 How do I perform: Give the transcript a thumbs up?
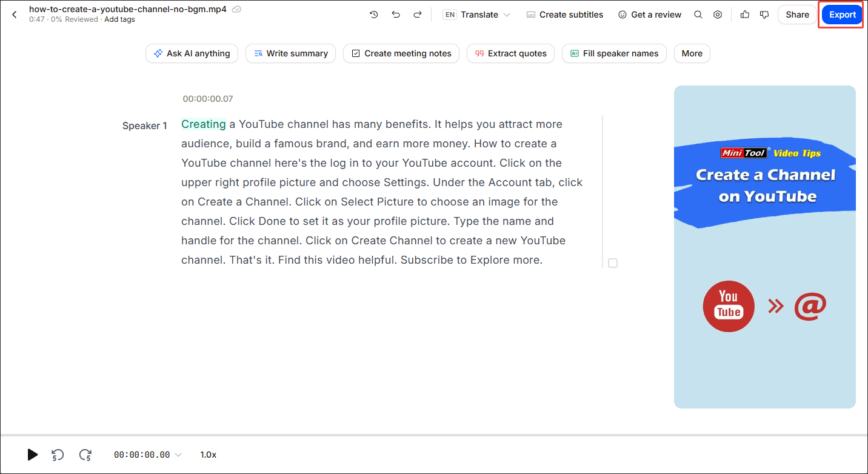(745, 14)
